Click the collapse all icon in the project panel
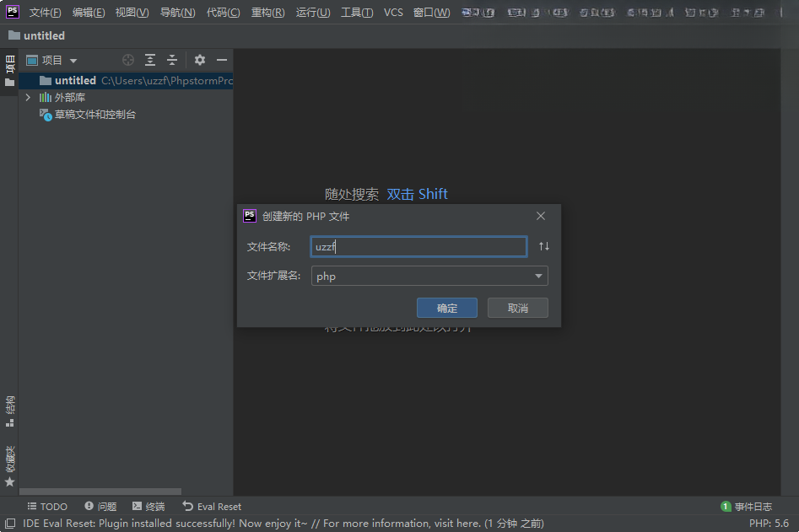The image size is (799, 532). (172, 60)
